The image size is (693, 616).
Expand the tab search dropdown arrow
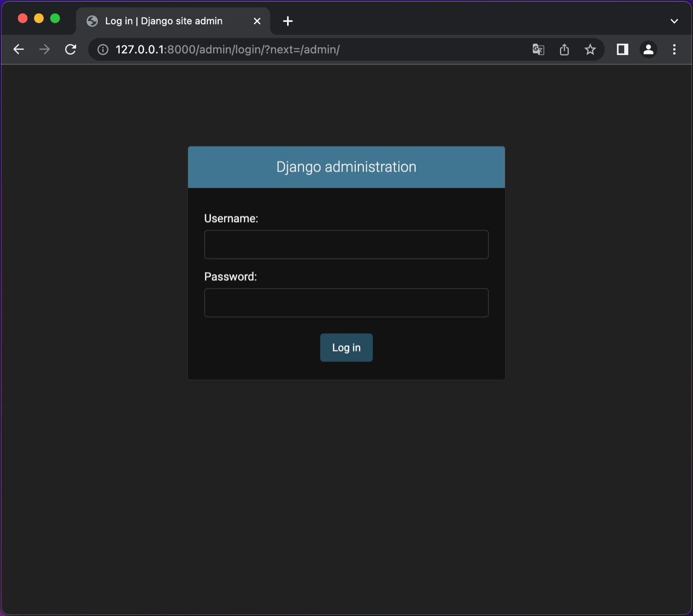pyautogui.click(x=674, y=21)
